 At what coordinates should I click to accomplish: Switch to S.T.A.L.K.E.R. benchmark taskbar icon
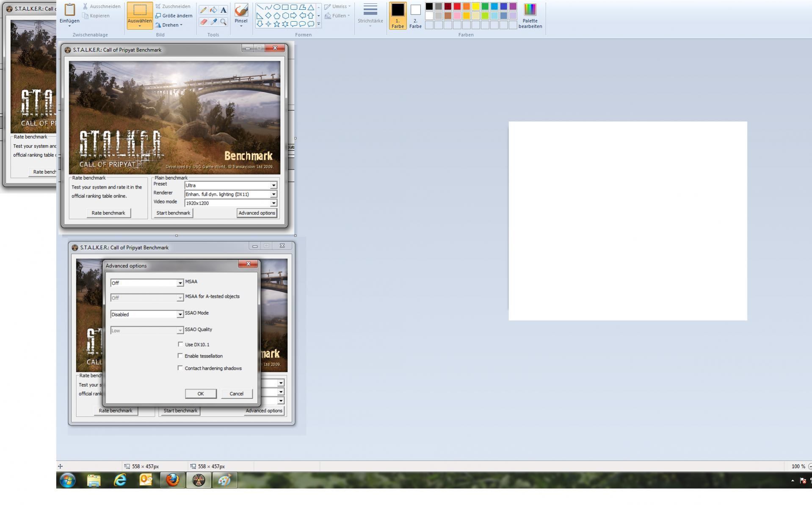pyautogui.click(x=199, y=480)
